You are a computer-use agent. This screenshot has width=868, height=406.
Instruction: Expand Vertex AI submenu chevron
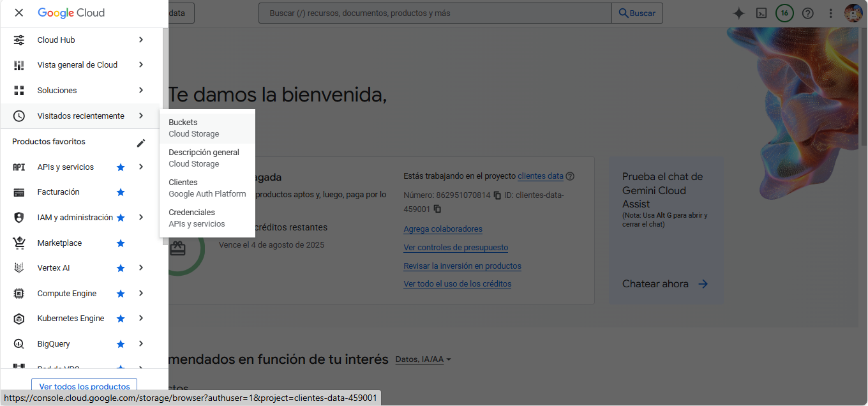141,267
